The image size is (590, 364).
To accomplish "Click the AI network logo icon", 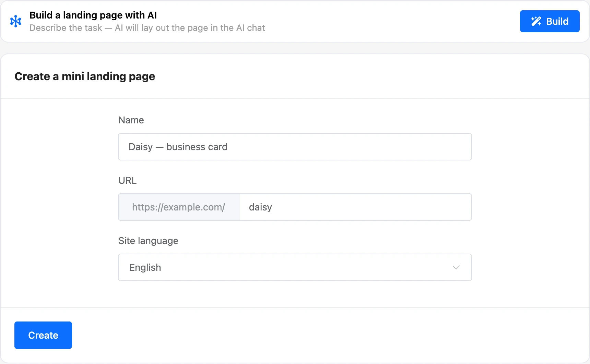I will point(16,21).
